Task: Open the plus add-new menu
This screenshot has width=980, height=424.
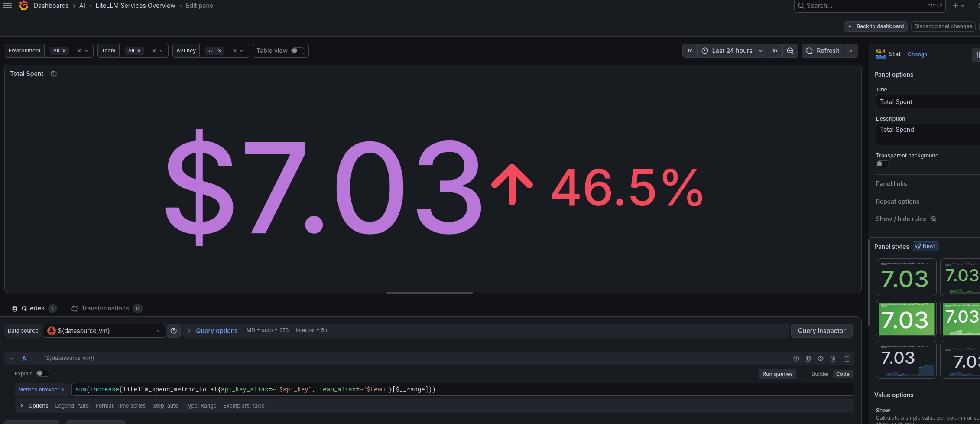Action: (958, 6)
